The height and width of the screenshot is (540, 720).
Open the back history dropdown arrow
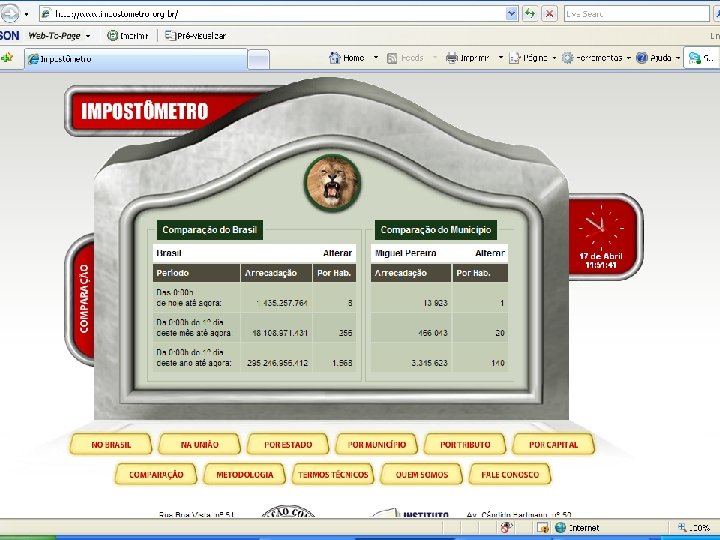(x=27, y=14)
